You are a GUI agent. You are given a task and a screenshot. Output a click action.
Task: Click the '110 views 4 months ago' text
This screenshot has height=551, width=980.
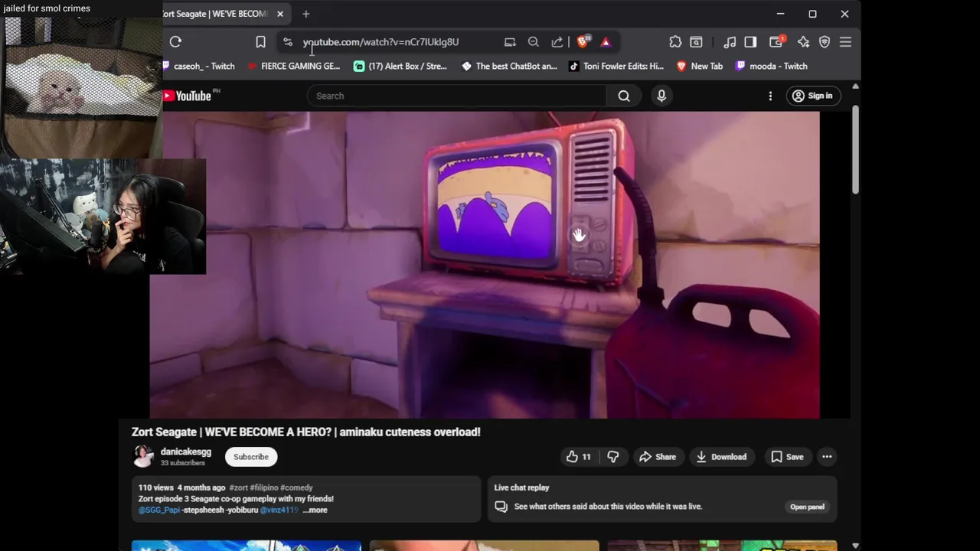(182, 487)
